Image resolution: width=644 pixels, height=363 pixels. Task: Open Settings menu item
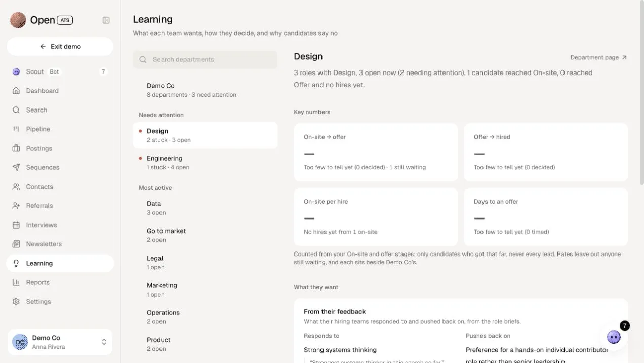tap(60, 301)
